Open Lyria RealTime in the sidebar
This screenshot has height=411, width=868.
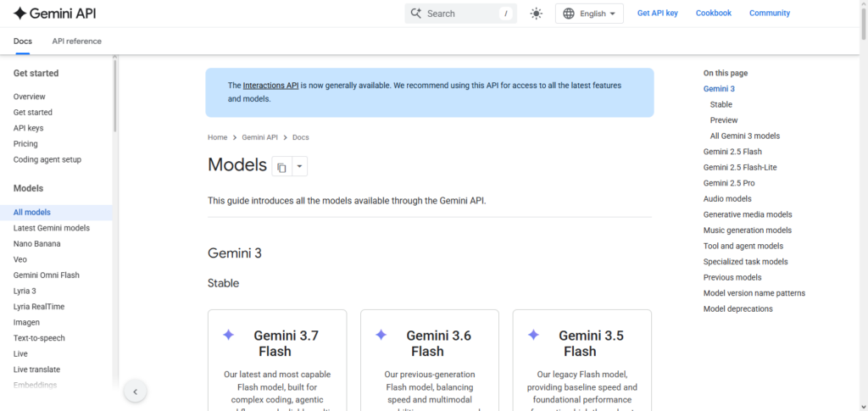coord(39,307)
